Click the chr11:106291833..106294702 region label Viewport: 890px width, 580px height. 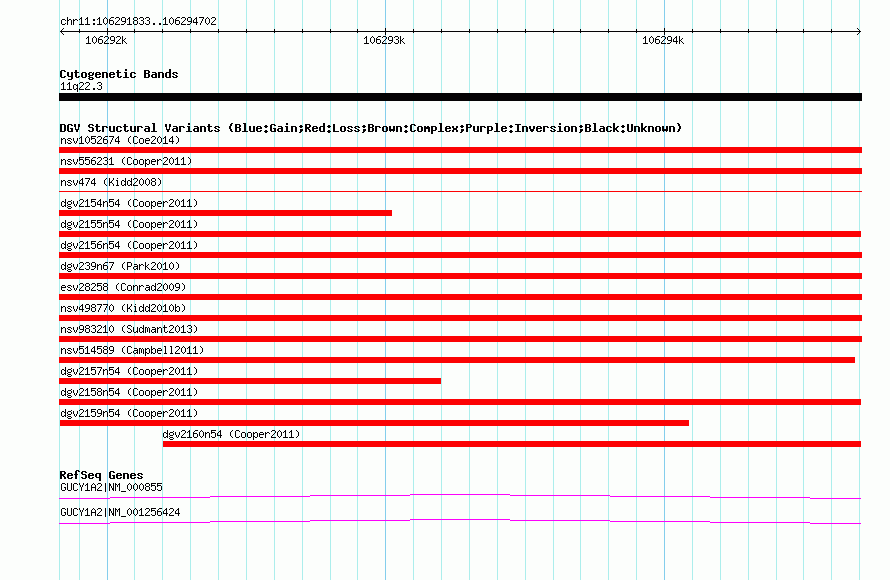click(x=138, y=21)
